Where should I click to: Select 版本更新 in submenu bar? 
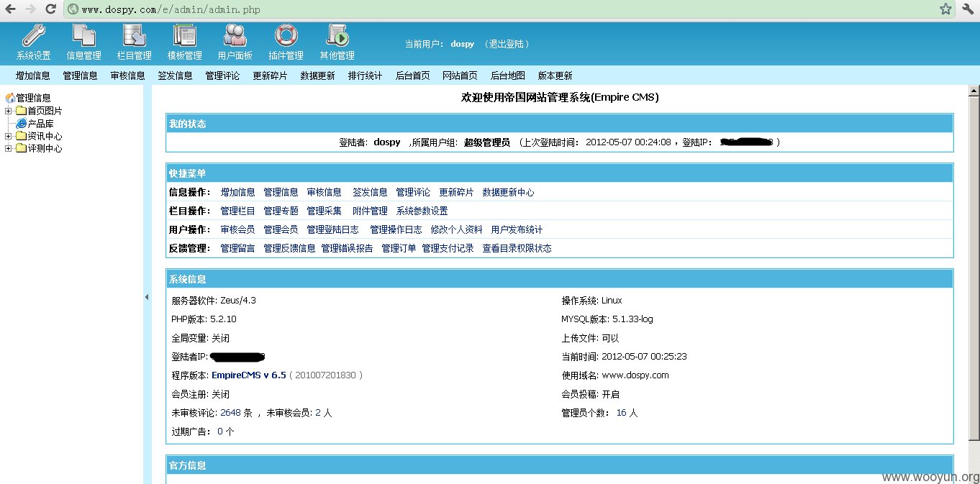555,76
